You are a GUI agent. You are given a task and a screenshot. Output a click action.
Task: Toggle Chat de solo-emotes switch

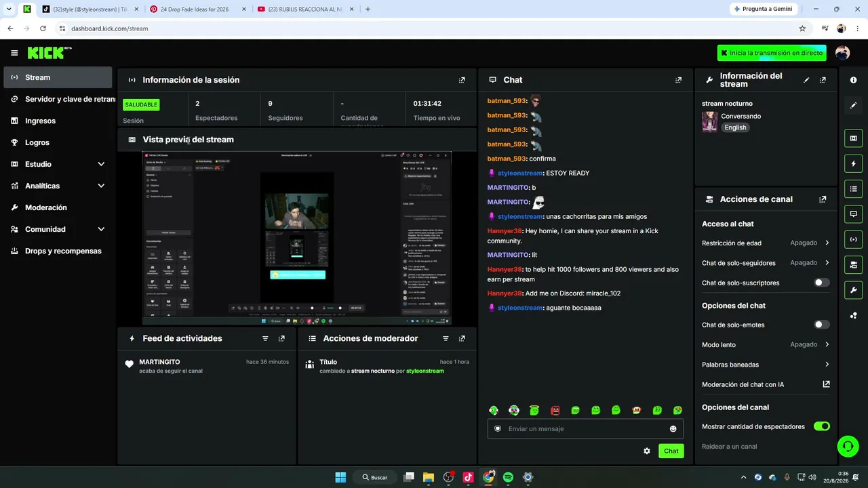point(821,325)
